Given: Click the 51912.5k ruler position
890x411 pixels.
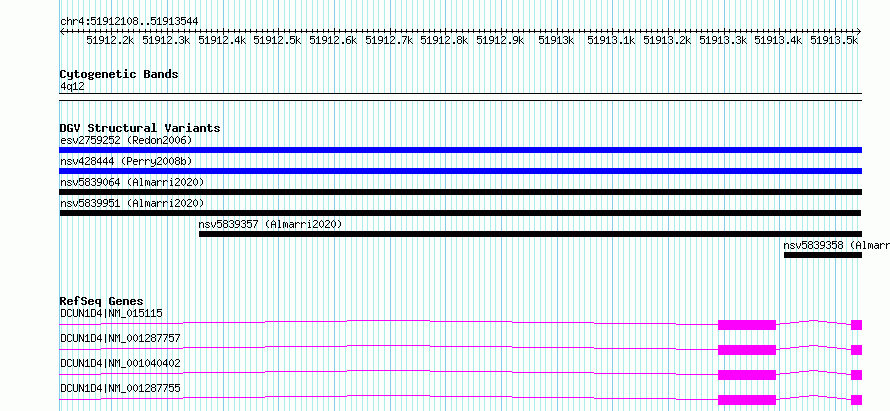Looking at the screenshot, I should click(277, 40).
